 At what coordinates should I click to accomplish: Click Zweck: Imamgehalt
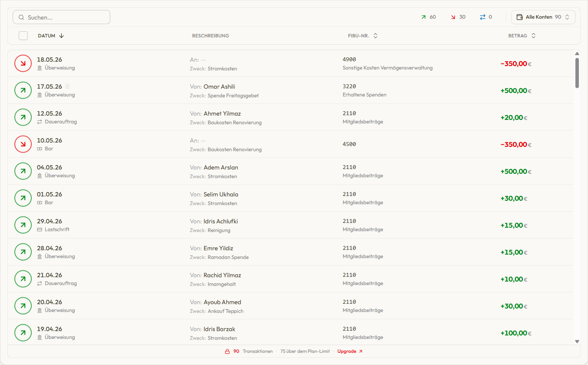click(213, 284)
